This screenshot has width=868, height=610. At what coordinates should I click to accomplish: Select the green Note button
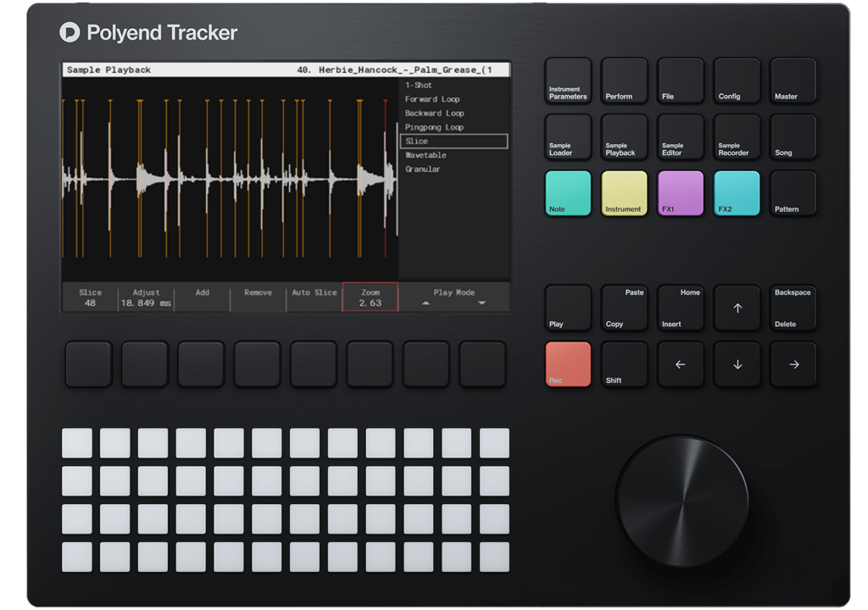pyautogui.click(x=567, y=193)
